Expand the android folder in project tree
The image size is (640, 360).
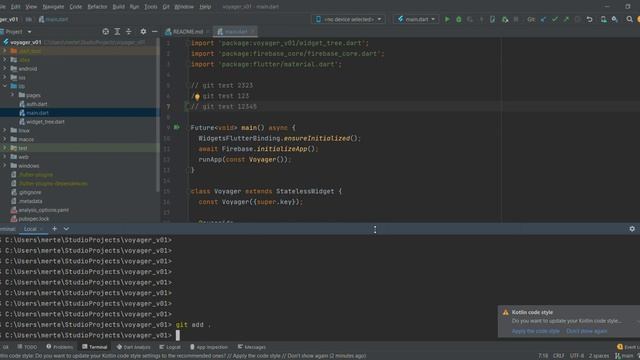click(5, 69)
